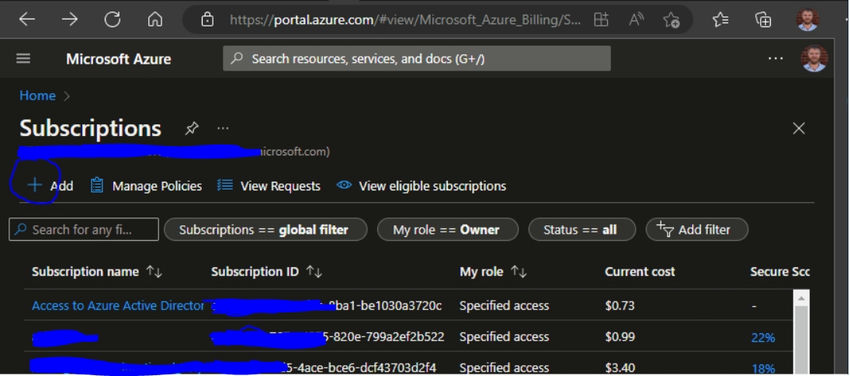
Task: Open the Collections icon
Action: 763,20
